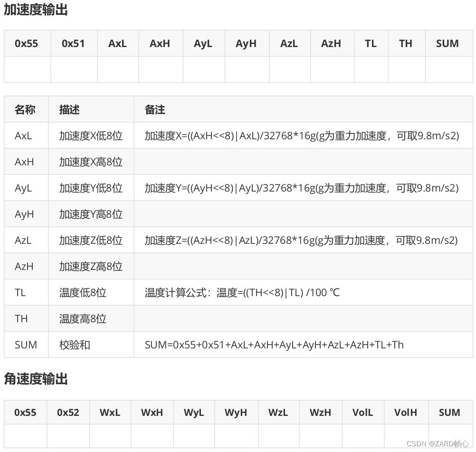Click the 加速度Y formula remark
This screenshot has width=476, height=452.
(302, 188)
